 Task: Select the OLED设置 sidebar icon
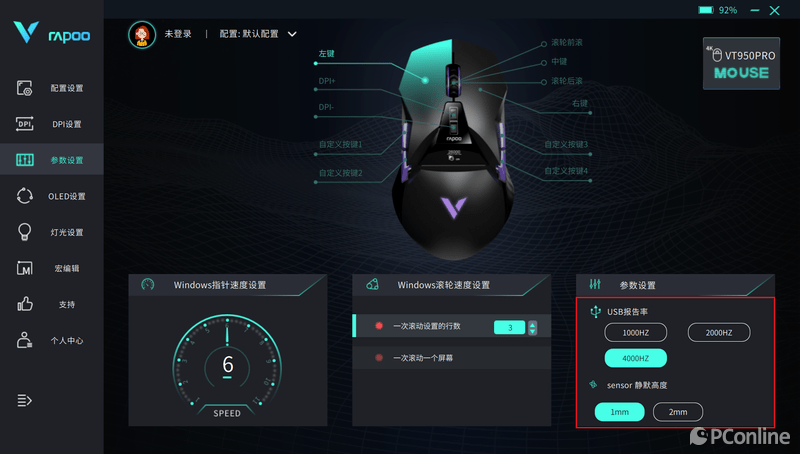tap(24, 196)
